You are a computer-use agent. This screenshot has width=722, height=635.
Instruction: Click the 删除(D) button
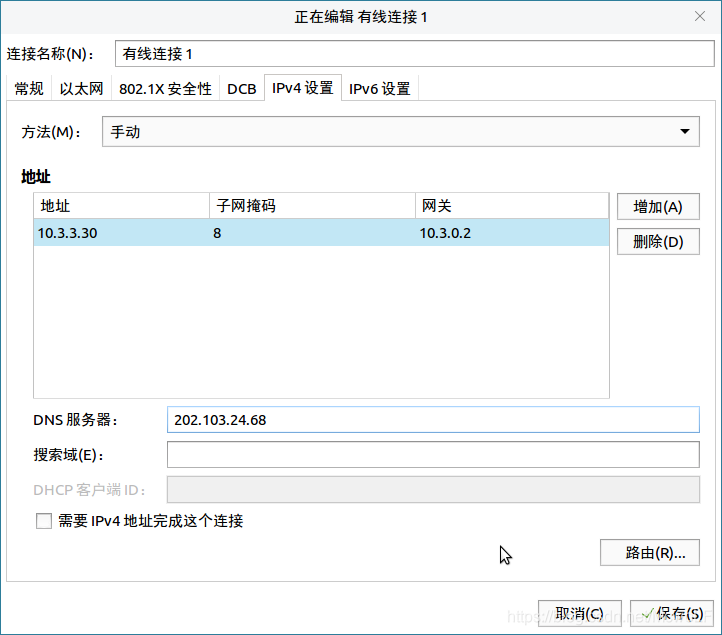click(658, 241)
